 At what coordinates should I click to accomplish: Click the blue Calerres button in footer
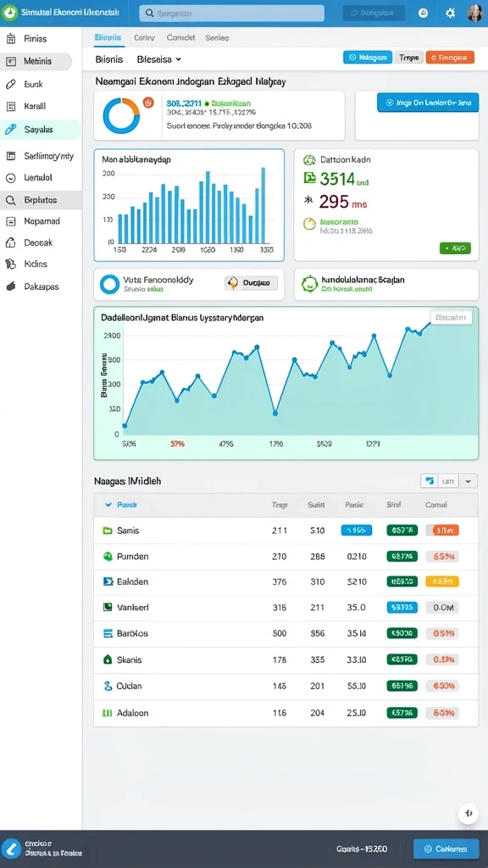[446, 849]
